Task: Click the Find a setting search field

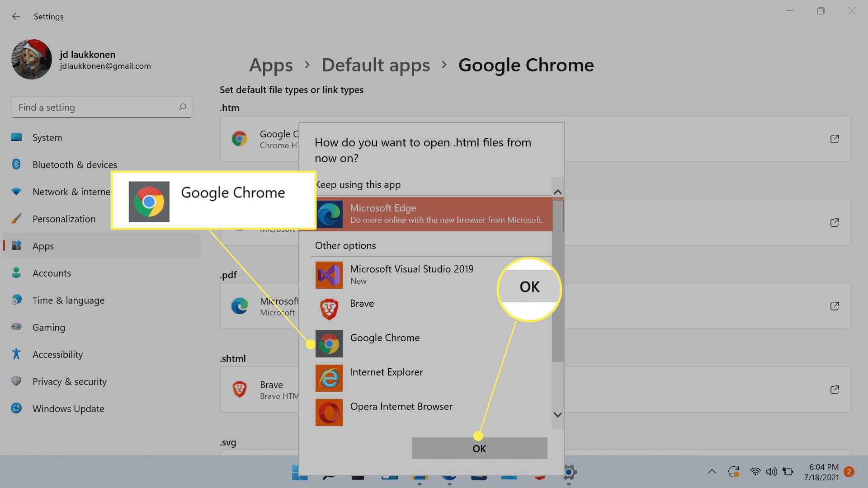Action: [x=101, y=107]
